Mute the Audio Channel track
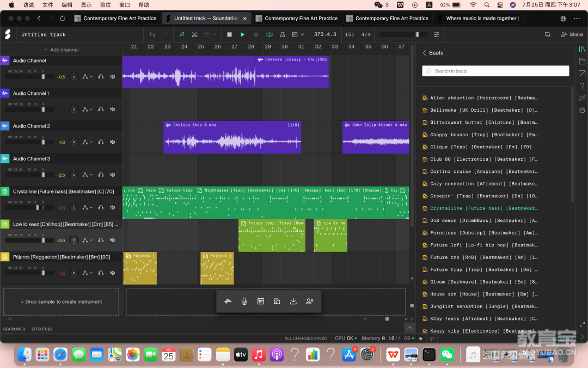Image resolution: width=588 pixels, height=368 pixels. pos(113,77)
